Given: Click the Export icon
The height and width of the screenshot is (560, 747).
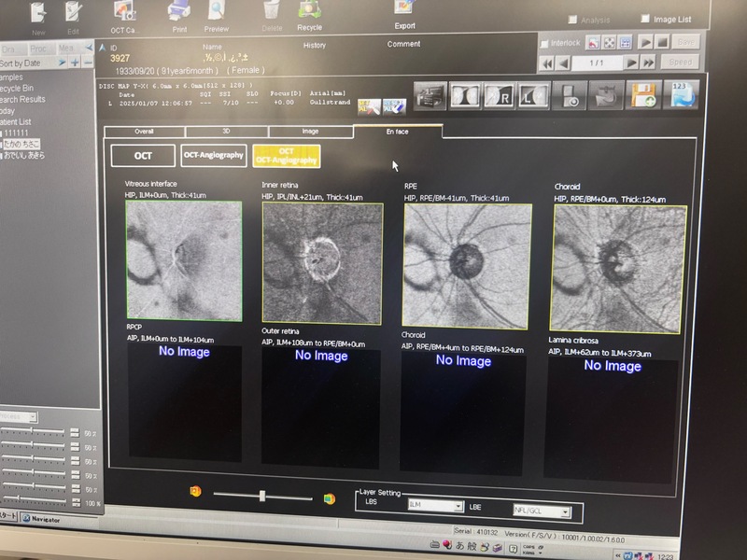Looking at the screenshot, I should click(x=404, y=9).
